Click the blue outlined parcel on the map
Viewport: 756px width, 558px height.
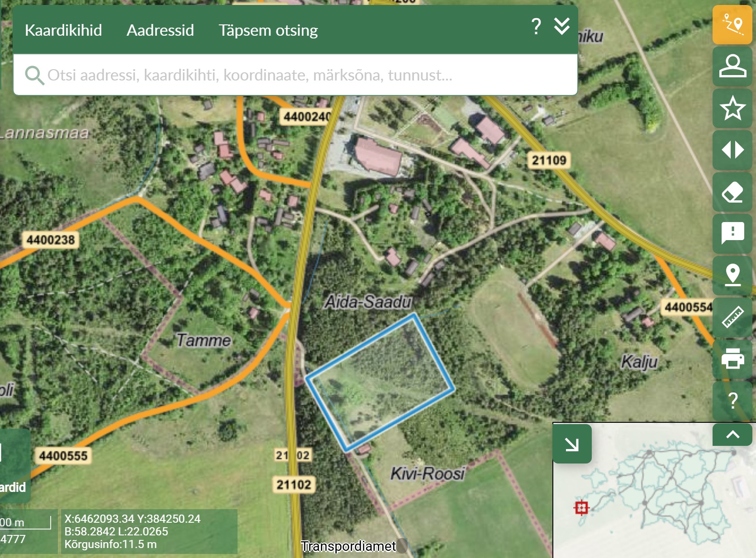coord(380,382)
